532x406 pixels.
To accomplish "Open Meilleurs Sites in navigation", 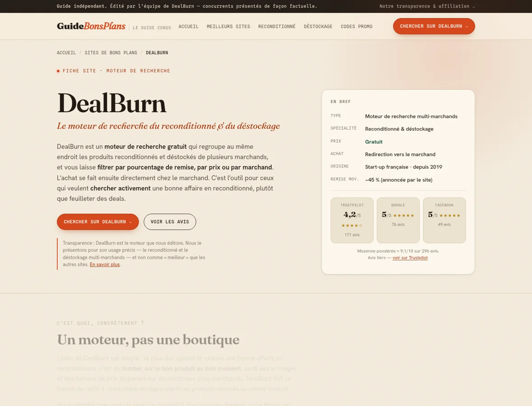I will (229, 27).
